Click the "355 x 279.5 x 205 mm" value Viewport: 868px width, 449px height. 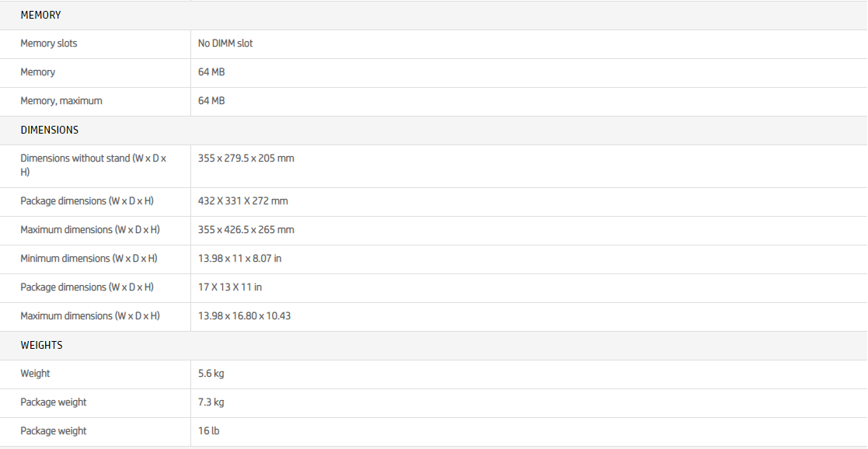246,158
